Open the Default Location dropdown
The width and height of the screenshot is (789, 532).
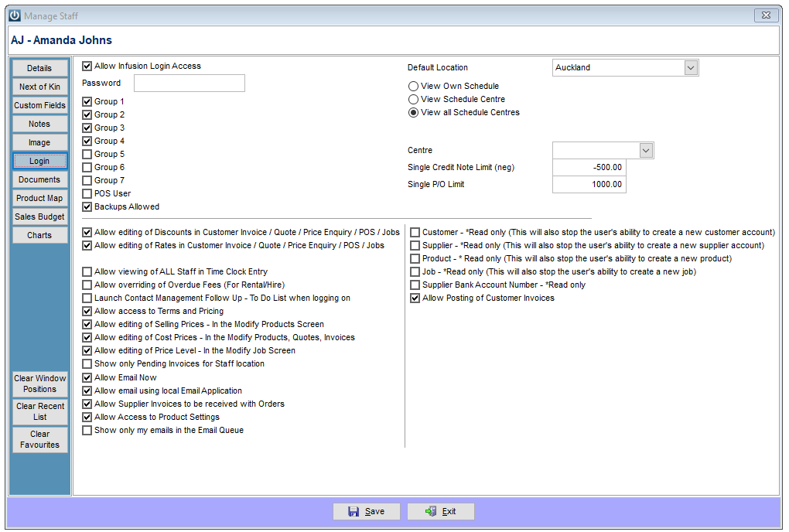(x=691, y=68)
